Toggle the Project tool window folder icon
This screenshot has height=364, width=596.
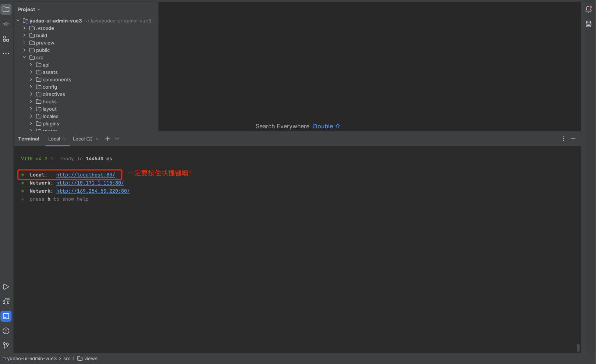coord(6,10)
